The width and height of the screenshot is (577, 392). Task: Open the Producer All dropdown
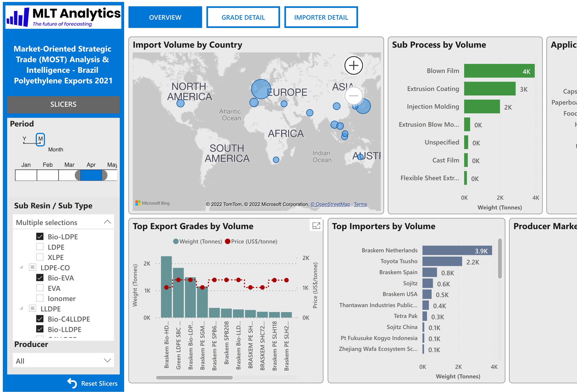click(x=63, y=360)
